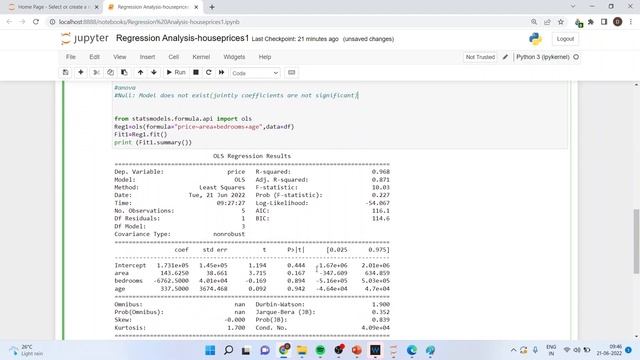The width and height of the screenshot is (640, 360).
Task: Click the notebook vertical scrollbar thumb
Action: pyautogui.click(x=636, y=241)
